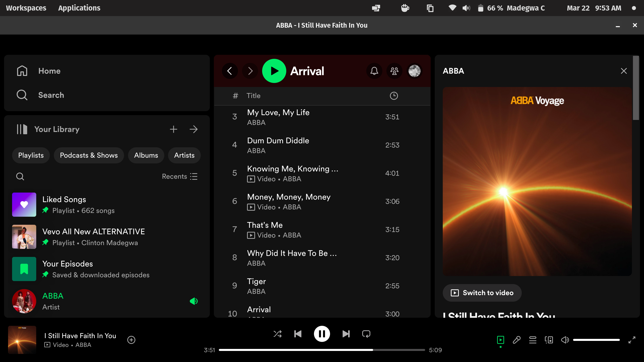This screenshot has height=362, width=644.
Task: Select Knowing Me, Knowing You track
Action: (x=322, y=173)
